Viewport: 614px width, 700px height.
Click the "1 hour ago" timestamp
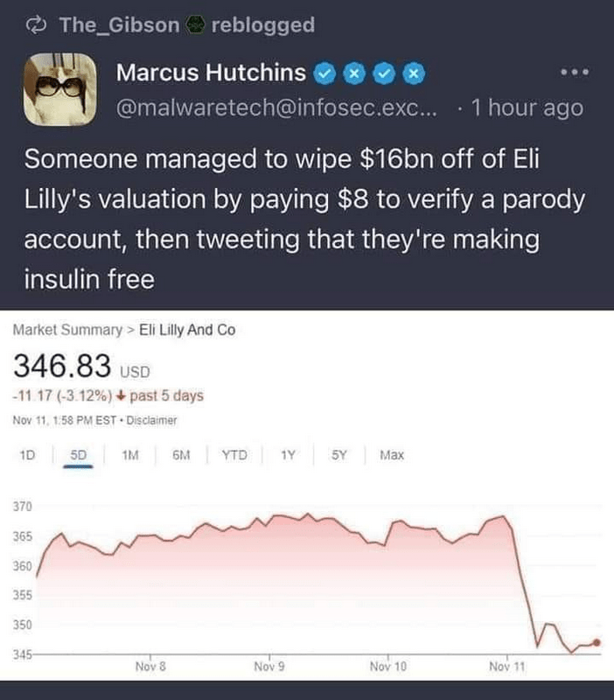tap(526, 108)
